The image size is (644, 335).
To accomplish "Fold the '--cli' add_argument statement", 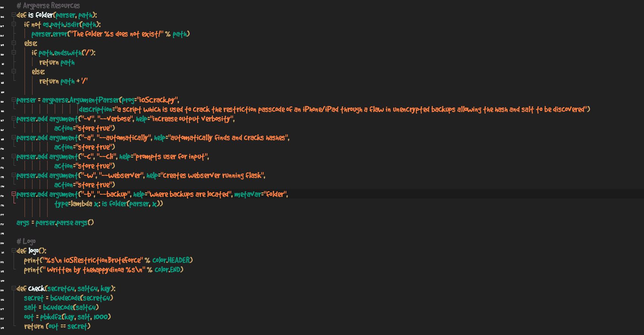I will [14, 156].
